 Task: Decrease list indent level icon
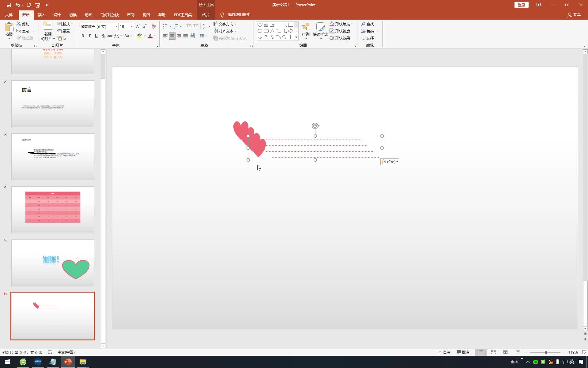[x=189, y=26]
